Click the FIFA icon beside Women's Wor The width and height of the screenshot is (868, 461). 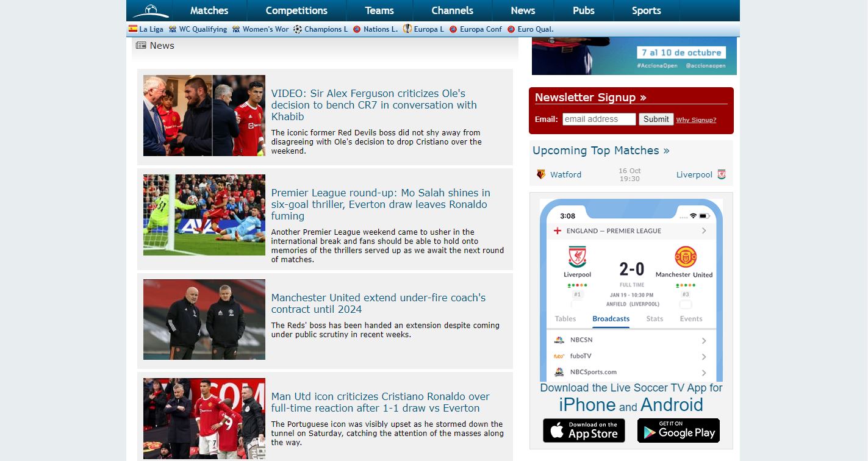tap(236, 29)
